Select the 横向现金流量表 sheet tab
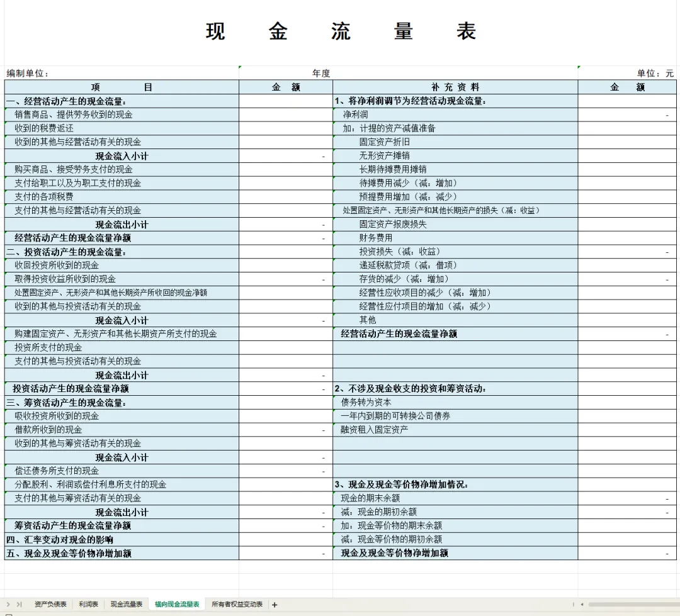This screenshot has width=680, height=616. click(x=177, y=604)
